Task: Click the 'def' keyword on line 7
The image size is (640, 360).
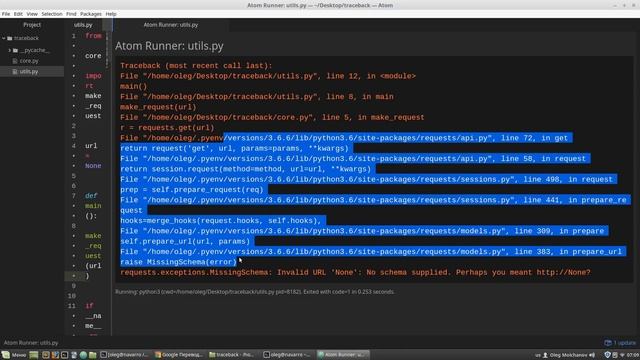Action: [91, 196]
